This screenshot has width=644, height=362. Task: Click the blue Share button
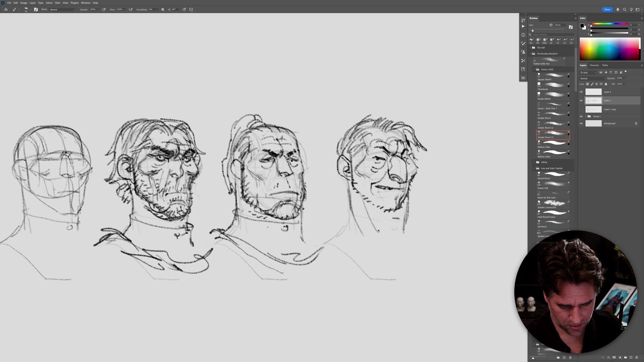(607, 9)
